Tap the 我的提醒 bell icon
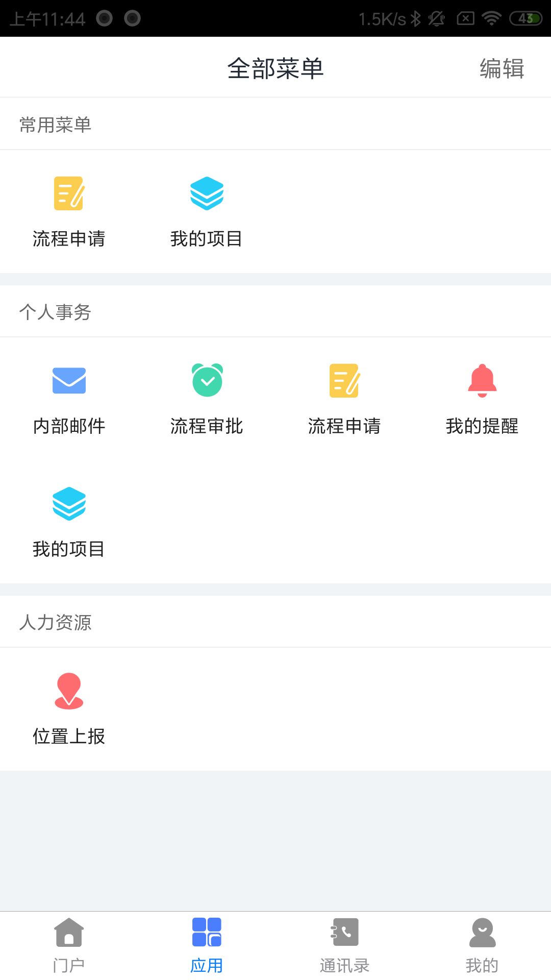551x980 pixels. tap(482, 381)
